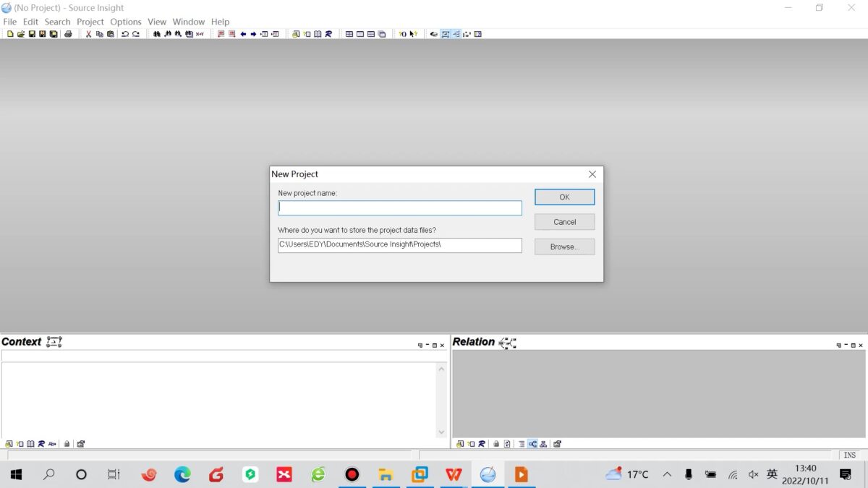Open the Window menu
The image size is (868, 488).
(x=189, y=22)
